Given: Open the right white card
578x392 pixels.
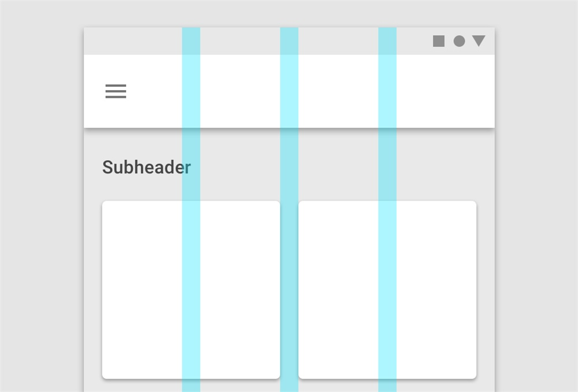Looking at the screenshot, I should (387, 290).
